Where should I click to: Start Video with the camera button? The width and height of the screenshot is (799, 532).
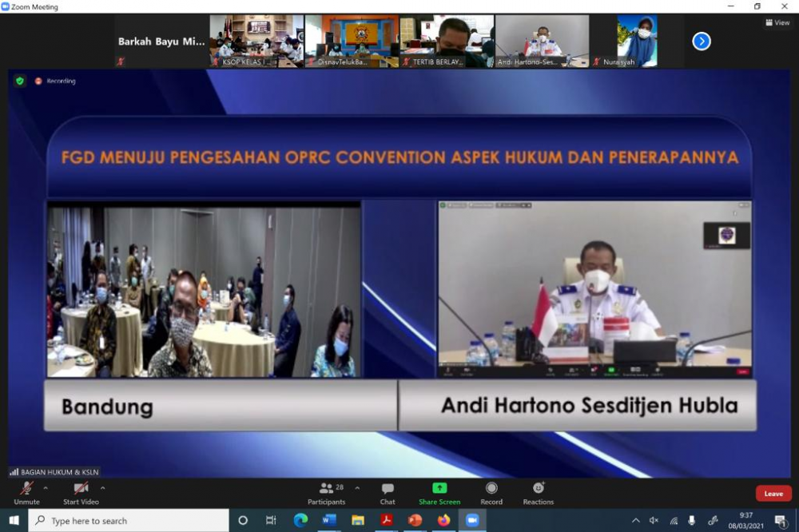(x=81, y=494)
